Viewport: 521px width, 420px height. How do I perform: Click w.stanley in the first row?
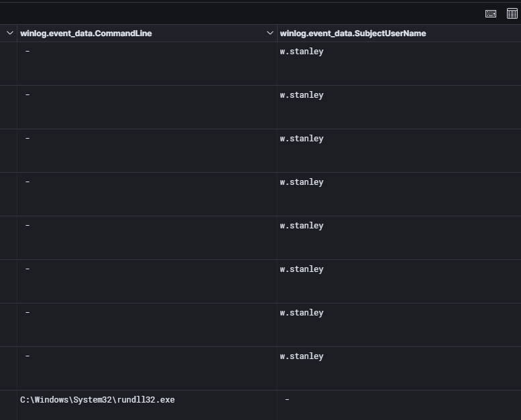pos(302,52)
